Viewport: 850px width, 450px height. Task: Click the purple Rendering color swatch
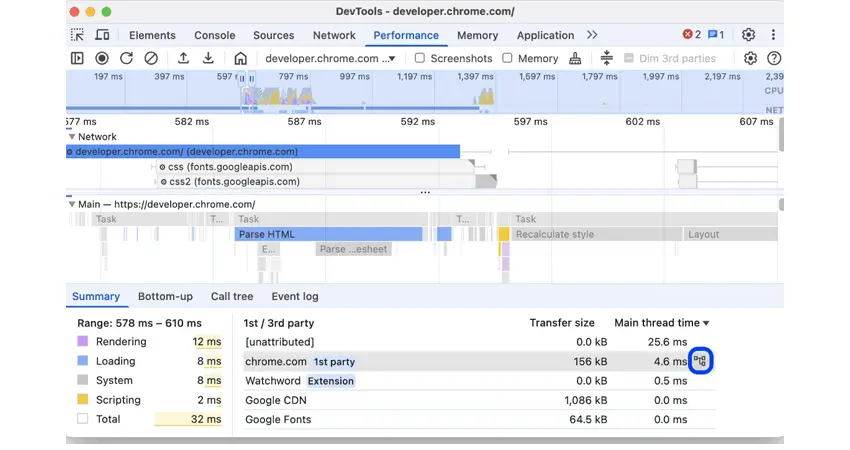(x=82, y=341)
